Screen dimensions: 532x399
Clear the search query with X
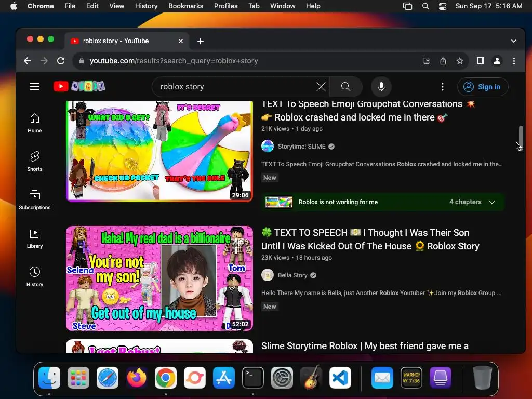pos(321,87)
